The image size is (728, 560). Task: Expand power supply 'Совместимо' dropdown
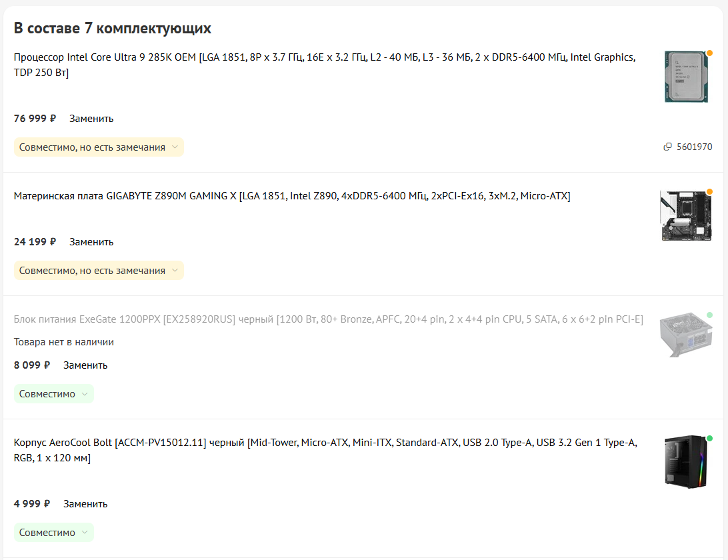pyautogui.click(x=54, y=394)
